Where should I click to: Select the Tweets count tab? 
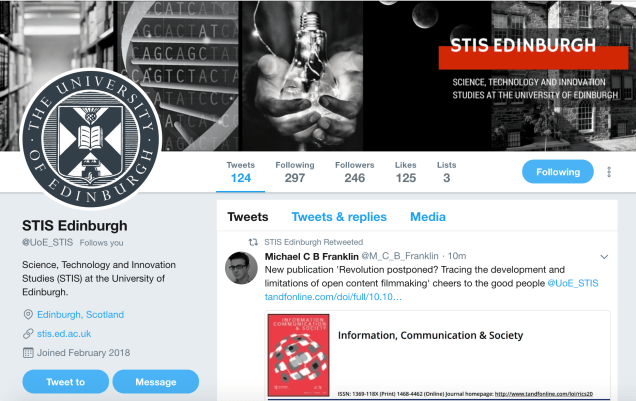coord(241,172)
